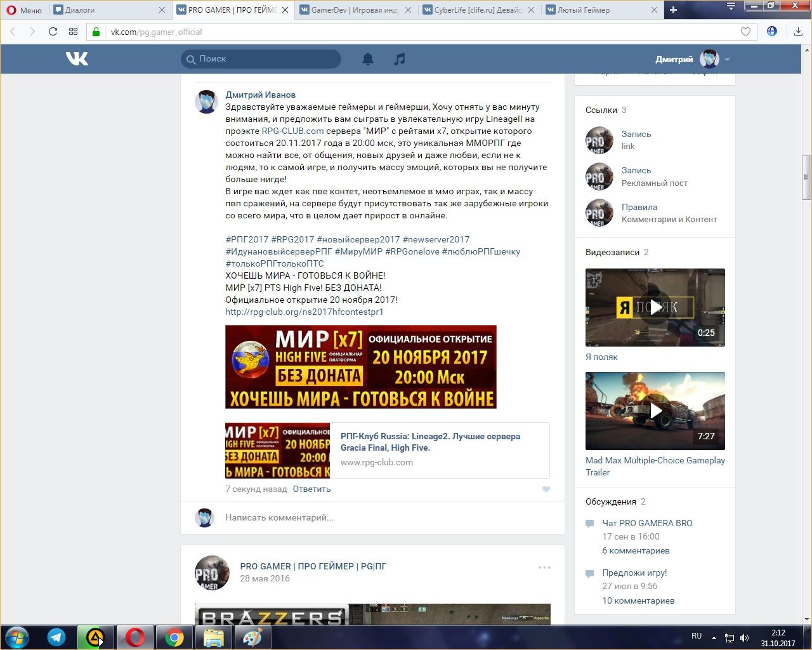Open a new browser tab

coord(673,10)
